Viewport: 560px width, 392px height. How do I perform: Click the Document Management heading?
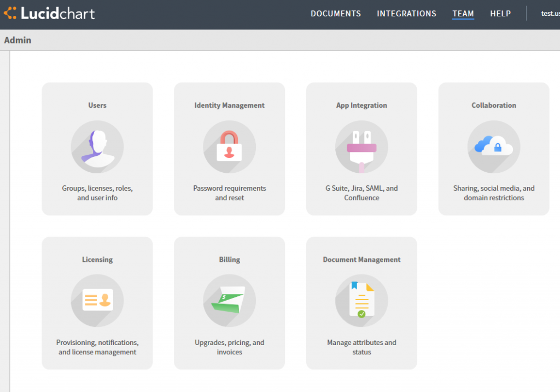pyautogui.click(x=361, y=260)
